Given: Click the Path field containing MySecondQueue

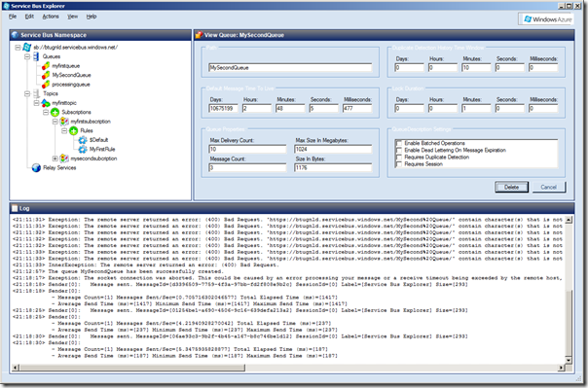Looking at the screenshot, I should (x=290, y=68).
